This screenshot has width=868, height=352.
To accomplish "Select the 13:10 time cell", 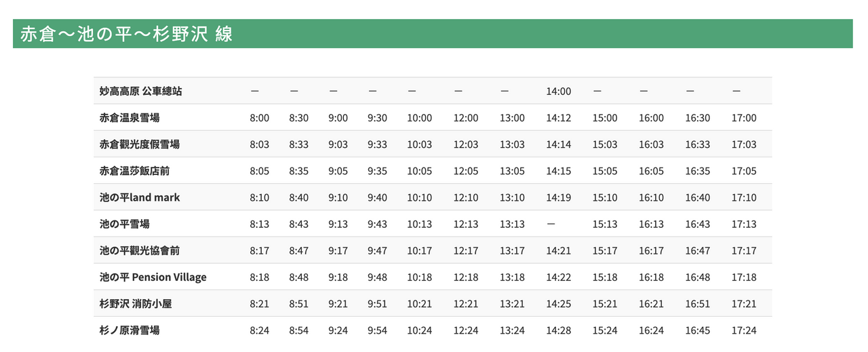I will (x=512, y=197).
